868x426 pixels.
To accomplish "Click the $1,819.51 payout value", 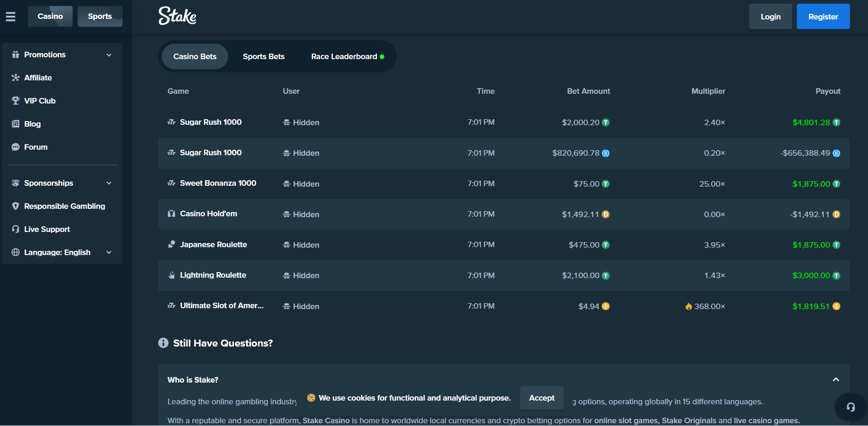I will [x=811, y=306].
